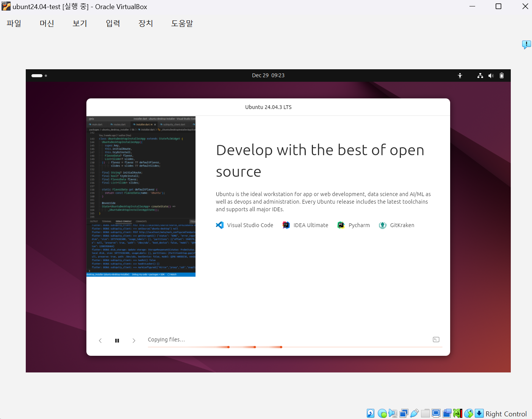Click the 'Pycharm' label text

(359, 225)
